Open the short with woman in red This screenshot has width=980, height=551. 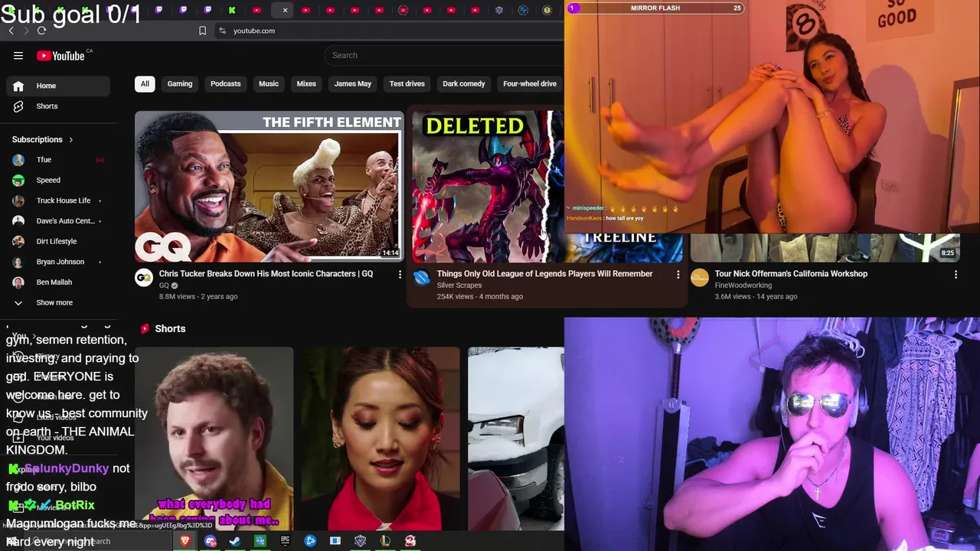tap(381, 439)
